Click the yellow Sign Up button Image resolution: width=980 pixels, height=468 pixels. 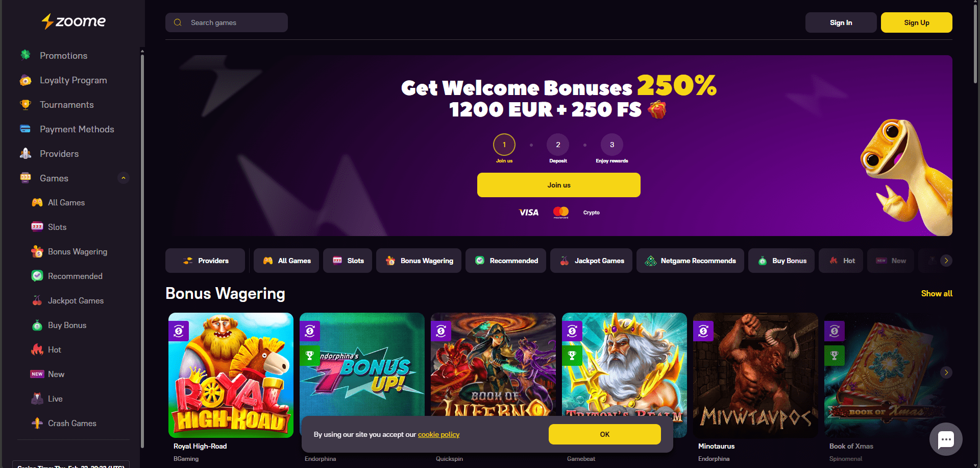(917, 22)
